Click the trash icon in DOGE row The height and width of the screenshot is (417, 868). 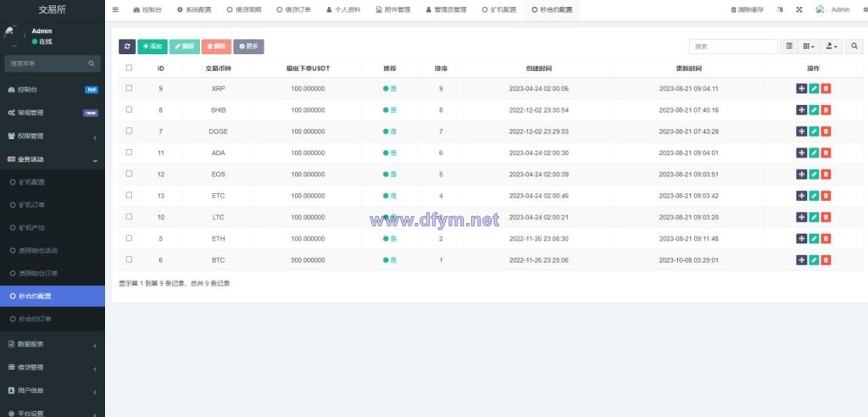point(826,131)
